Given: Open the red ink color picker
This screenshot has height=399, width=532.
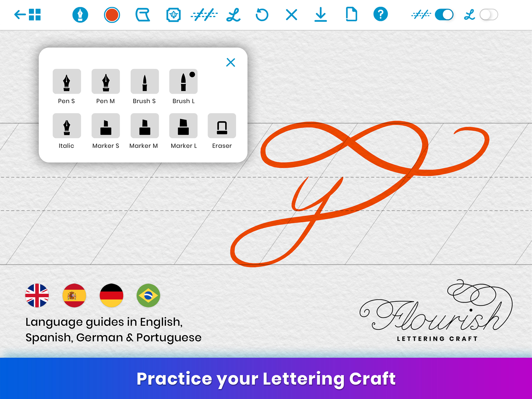Looking at the screenshot, I should click(112, 15).
